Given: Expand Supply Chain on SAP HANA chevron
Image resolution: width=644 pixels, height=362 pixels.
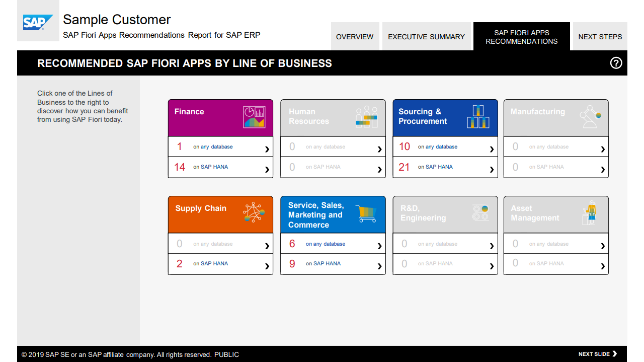Looking at the screenshot, I should [x=267, y=266].
